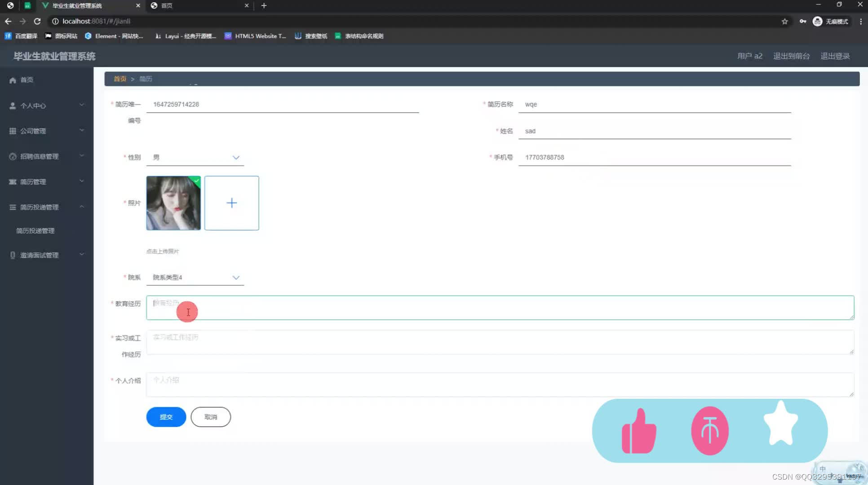Click 退出登录 in the header

tap(835, 56)
